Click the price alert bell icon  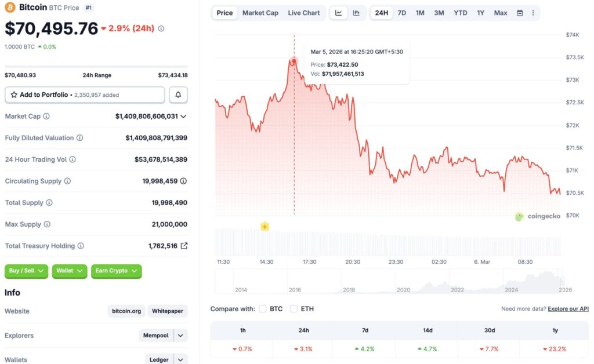click(178, 94)
